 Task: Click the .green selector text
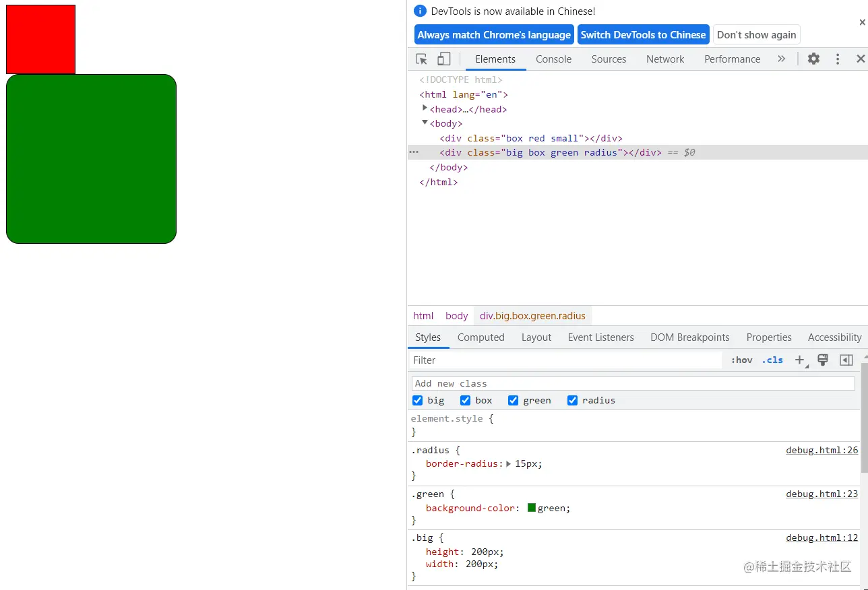pyautogui.click(x=427, y=494)
